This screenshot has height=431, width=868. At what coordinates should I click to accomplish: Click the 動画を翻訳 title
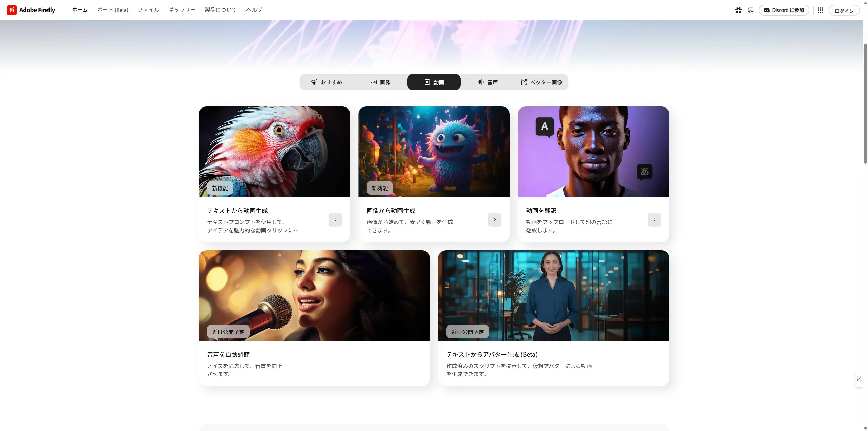click(541, 211)
